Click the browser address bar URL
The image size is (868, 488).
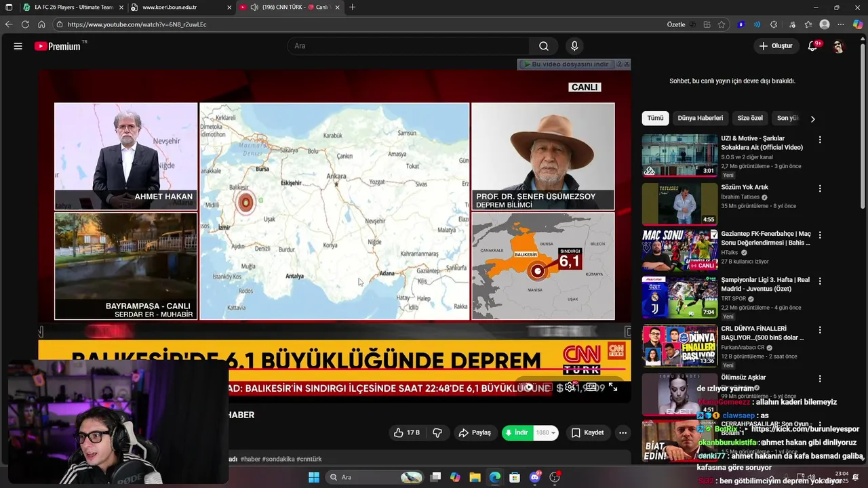coord(137,24)
